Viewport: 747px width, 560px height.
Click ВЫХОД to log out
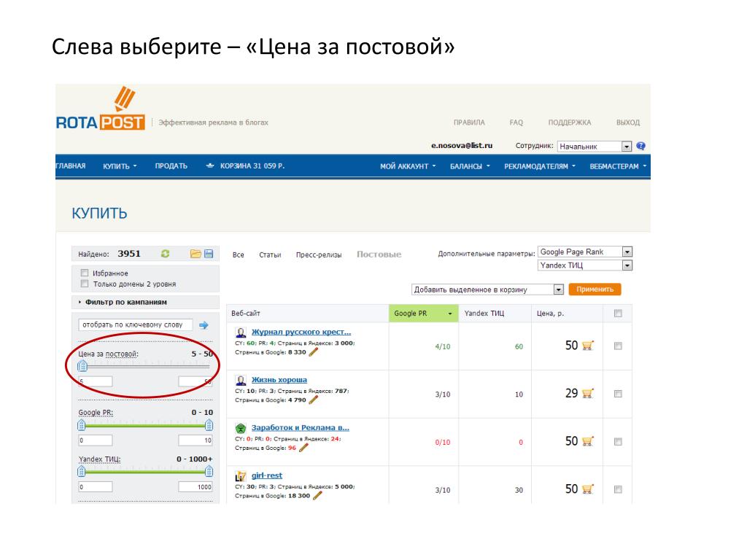(628, 122)
